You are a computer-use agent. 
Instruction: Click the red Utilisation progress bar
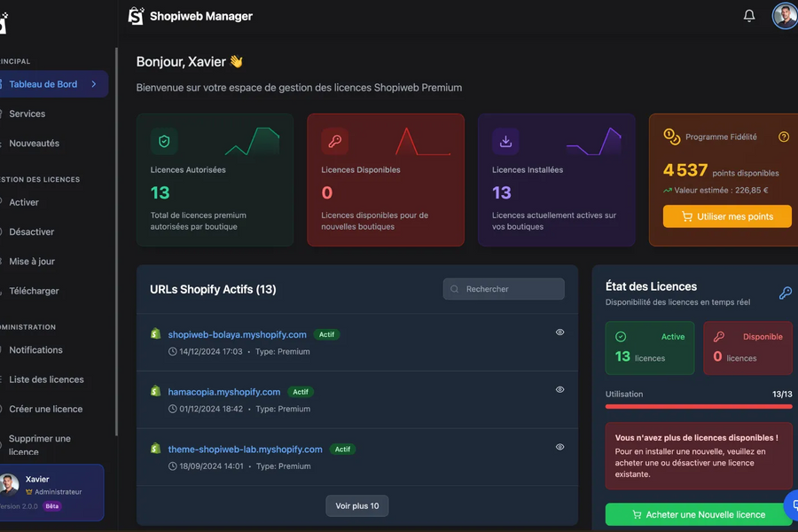point(699,406)
